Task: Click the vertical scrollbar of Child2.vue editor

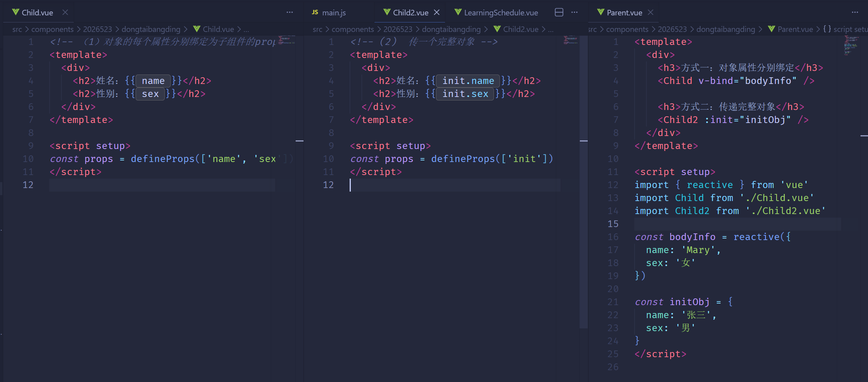Action: pos(584,181)
